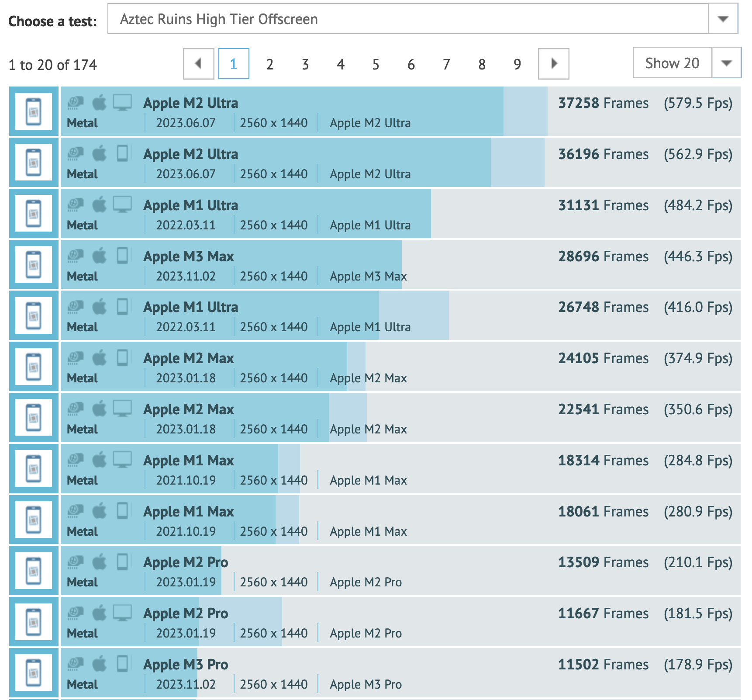Viewport: 752px width, 700px height.
Task: Open the test selection dropdown arrow
Action: coord(723,19)
